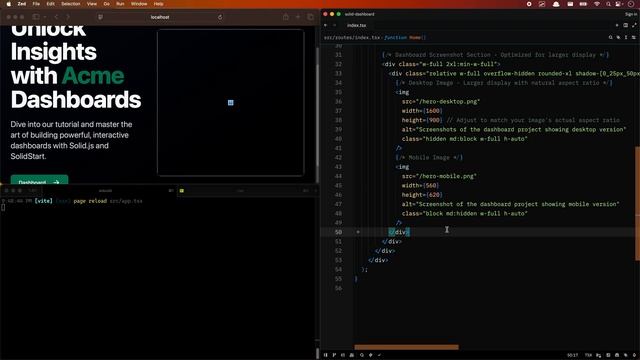Open project search in Zed status bar
640x360 pixels.
point(362,355)
